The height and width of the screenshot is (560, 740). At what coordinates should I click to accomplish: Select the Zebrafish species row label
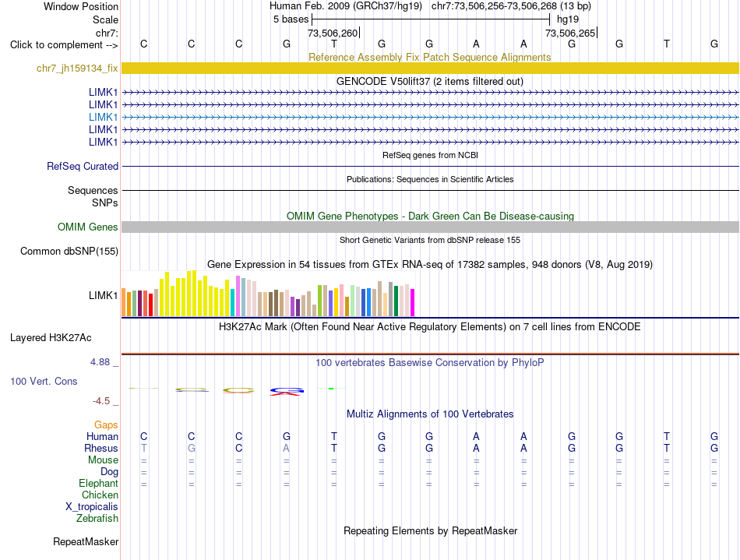[97, 519]
